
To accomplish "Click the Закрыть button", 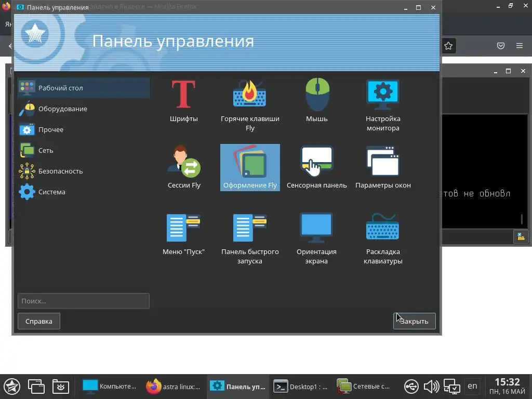I will click(x=414, y=321).
